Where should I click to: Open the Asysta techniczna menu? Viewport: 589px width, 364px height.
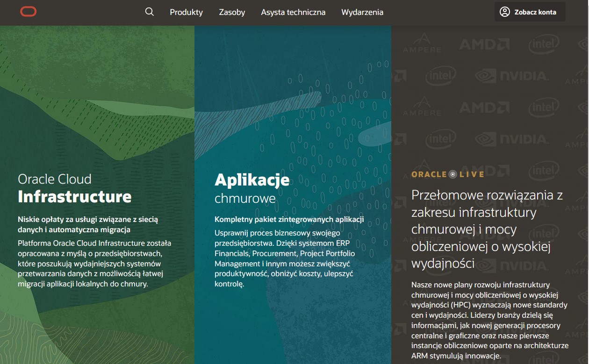(x=293, y=12)
